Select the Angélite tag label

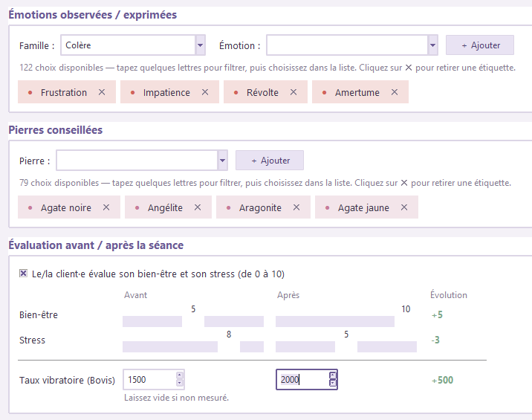[x=165, y=207]
